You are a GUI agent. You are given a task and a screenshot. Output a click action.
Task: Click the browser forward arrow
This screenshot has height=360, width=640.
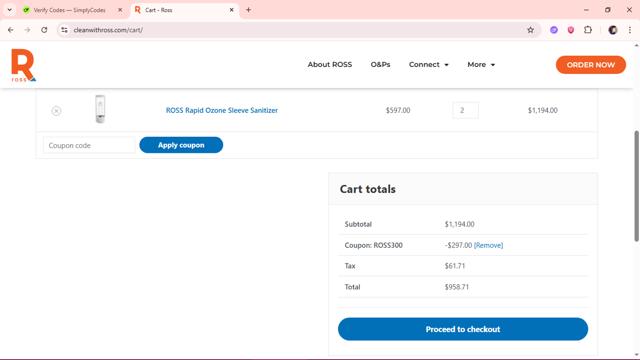click(27, 30)
